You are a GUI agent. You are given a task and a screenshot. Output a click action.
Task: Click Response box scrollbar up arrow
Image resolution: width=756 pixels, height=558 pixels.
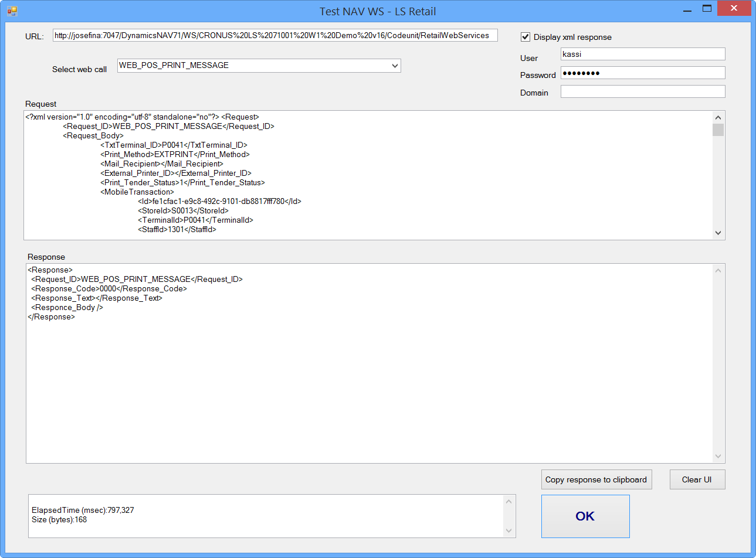718,270
